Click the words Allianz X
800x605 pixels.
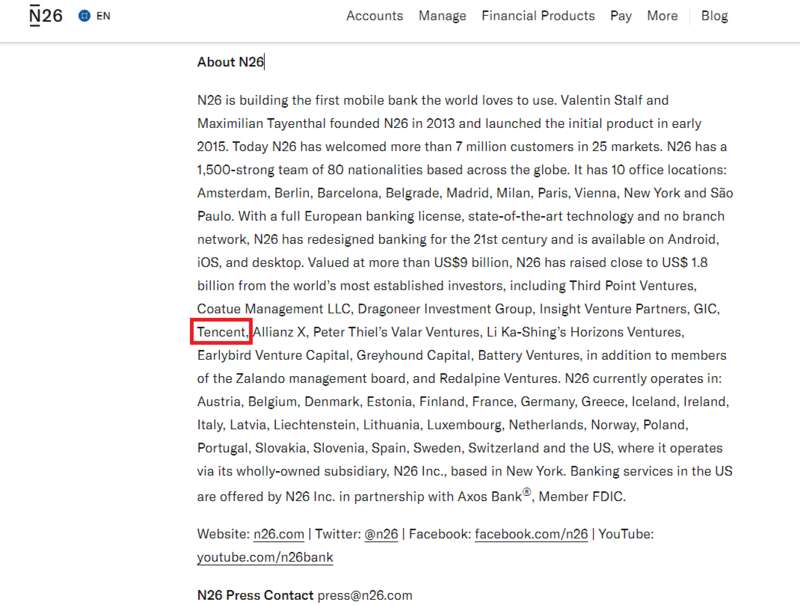280,332
